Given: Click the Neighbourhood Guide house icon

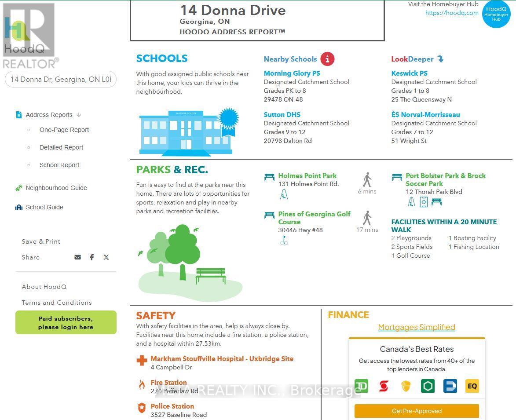Looking at the screenshot, I should coord(19,188).
